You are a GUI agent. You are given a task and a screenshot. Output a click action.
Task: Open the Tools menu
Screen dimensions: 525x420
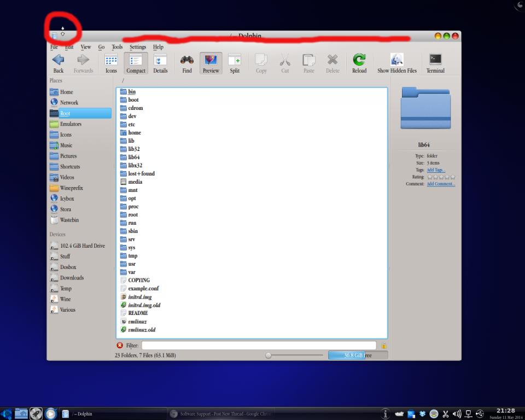[117, 47]
